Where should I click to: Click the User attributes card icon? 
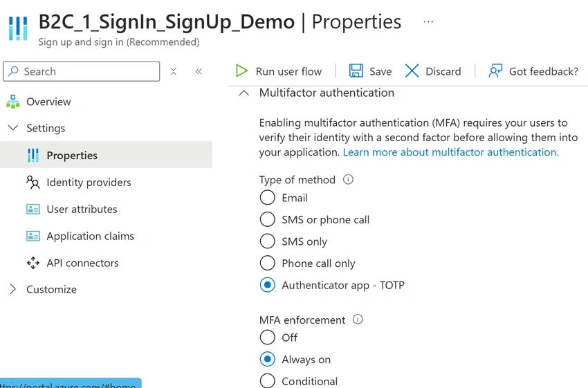click(x=33, y=209)
